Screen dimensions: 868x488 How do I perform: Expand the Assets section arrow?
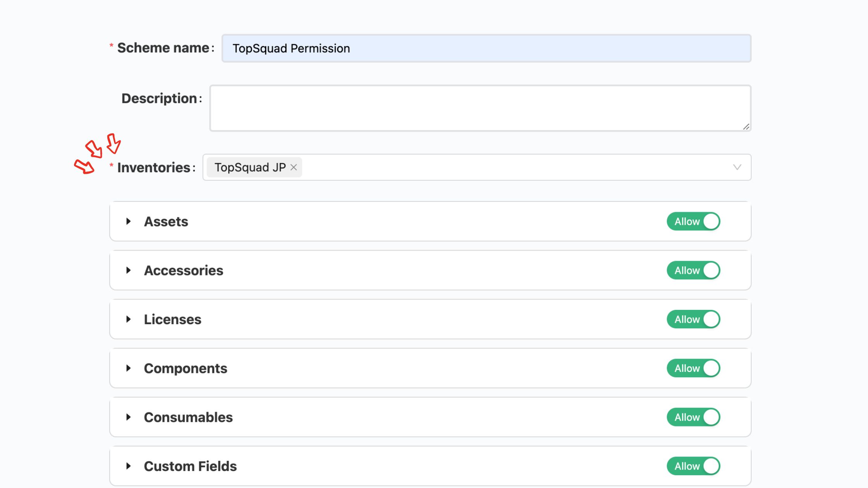[x=128, y=222]
